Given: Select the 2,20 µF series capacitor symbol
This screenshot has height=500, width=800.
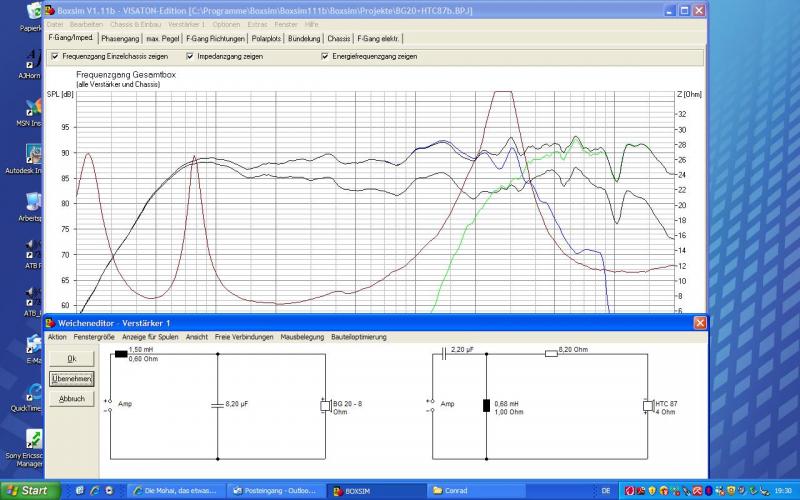Looking at the screenshot, I should [443, 354].
